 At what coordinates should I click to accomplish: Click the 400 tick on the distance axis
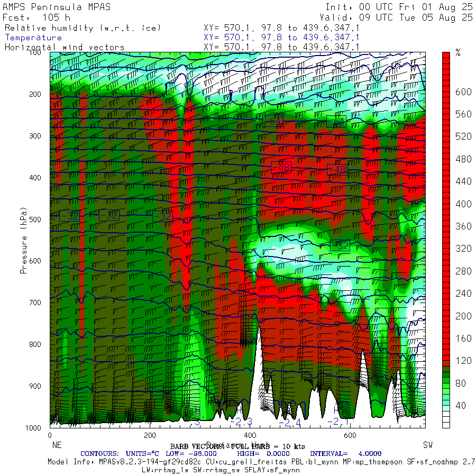point(250,435)
